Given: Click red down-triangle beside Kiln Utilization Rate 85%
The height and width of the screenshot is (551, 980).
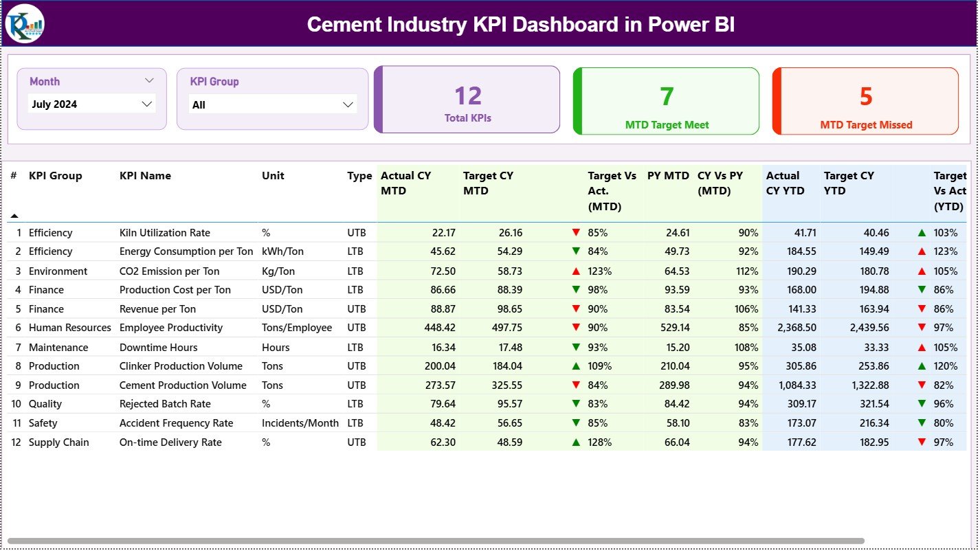Looking at the screenshot, I should tap(577, 232).
